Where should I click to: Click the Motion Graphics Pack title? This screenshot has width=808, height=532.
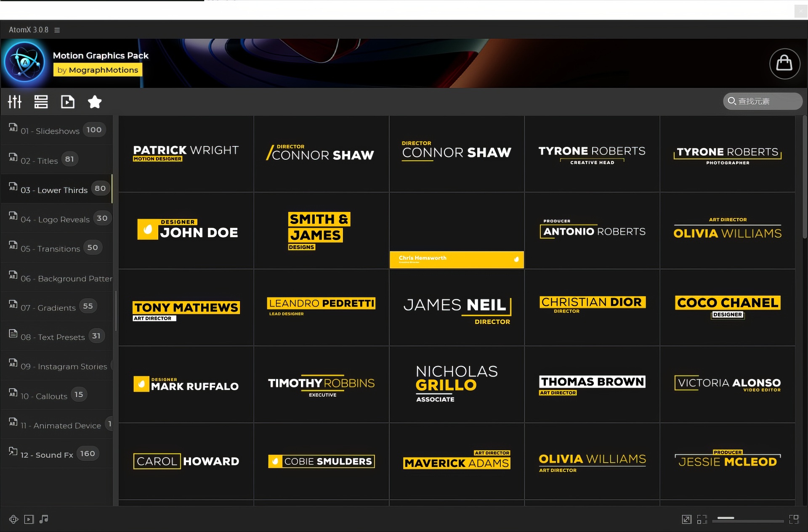[x=101, y=56]
